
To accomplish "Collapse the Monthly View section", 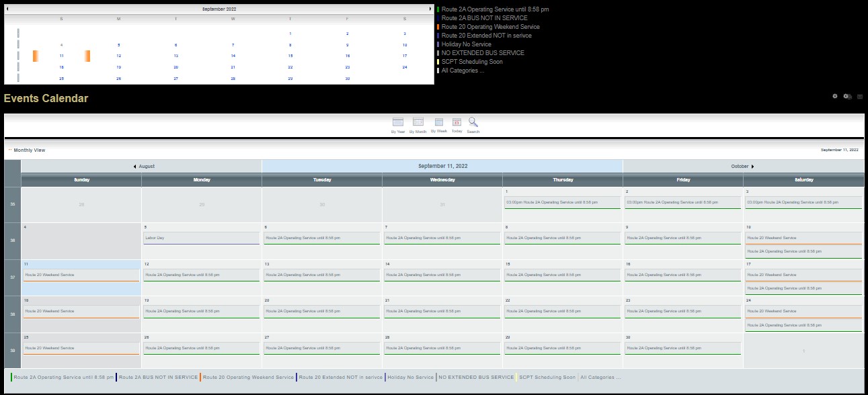I will tap(9, 150).
